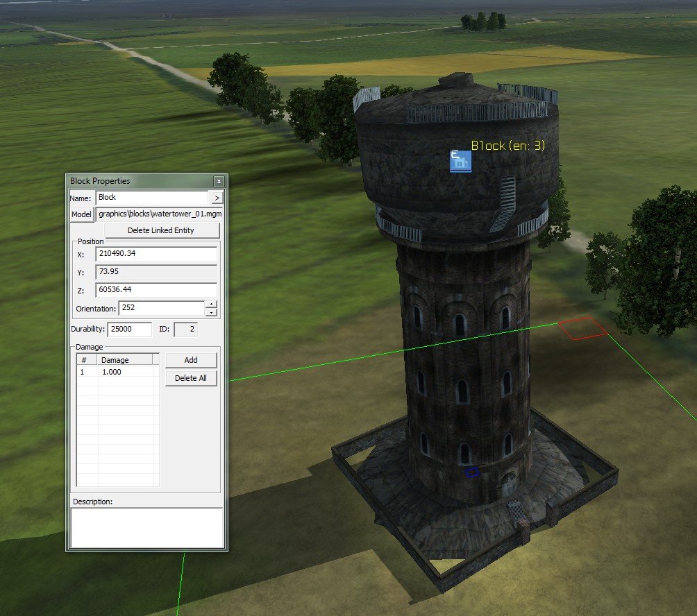Screen dimensions: 697x616
Task: Click the Name input field containing 'Block'
Action: pyautogui.click(x=151, y=198)
